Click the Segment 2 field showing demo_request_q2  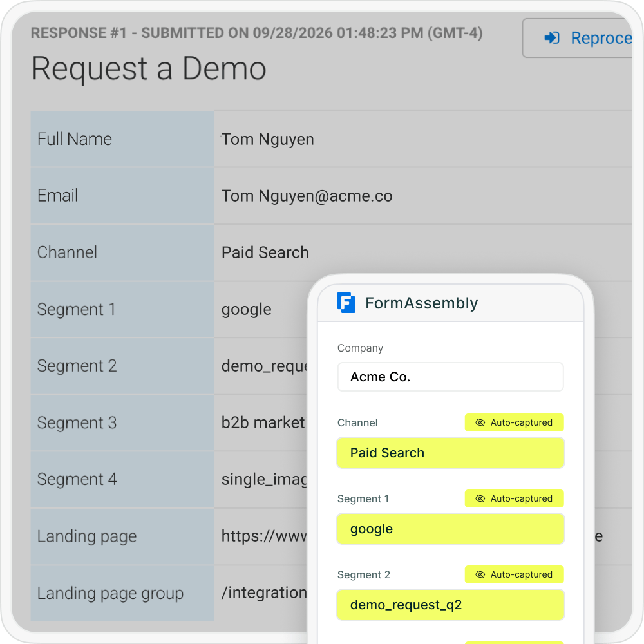pos(450,605)
